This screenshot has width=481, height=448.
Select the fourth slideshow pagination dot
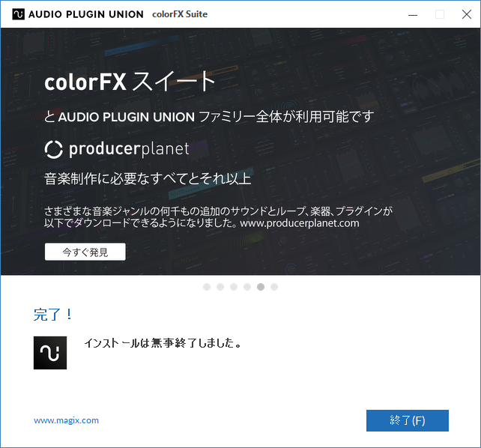[247, 287]
